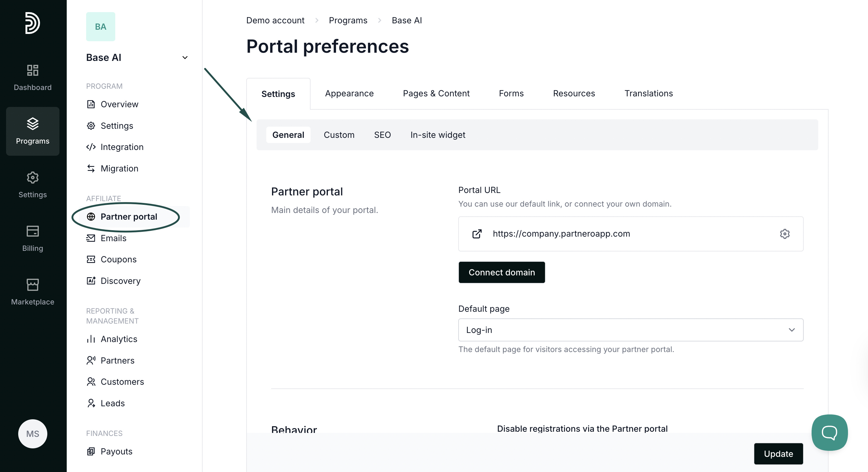Click the Partnero logo at top left
The width and height of the screenshot is (868, 472).
pos(33,23)
